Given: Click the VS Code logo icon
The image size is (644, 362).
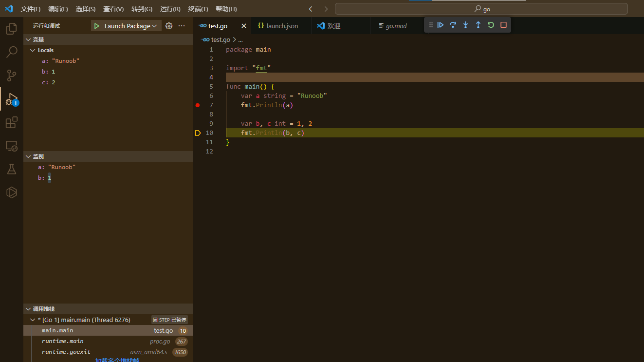Looking at the screenshot, I should click(9, 9).
